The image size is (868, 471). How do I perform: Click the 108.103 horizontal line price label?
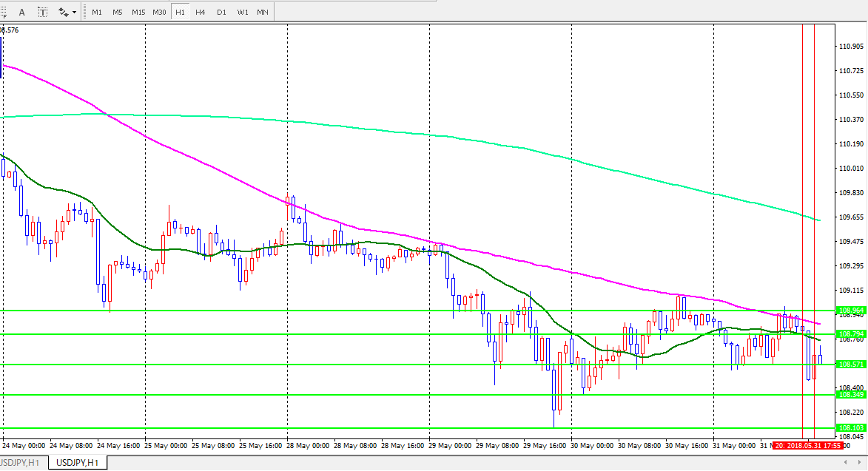pos(852,428)
